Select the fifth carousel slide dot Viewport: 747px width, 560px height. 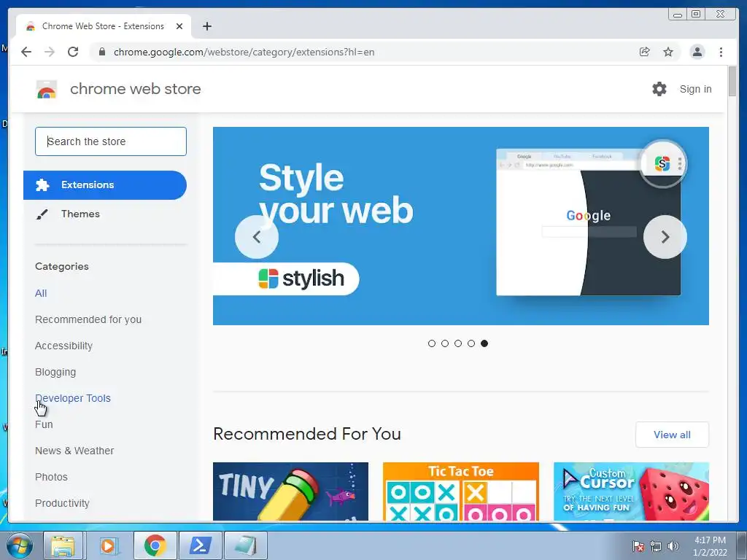pyautogui.click(x=484, y=343)
